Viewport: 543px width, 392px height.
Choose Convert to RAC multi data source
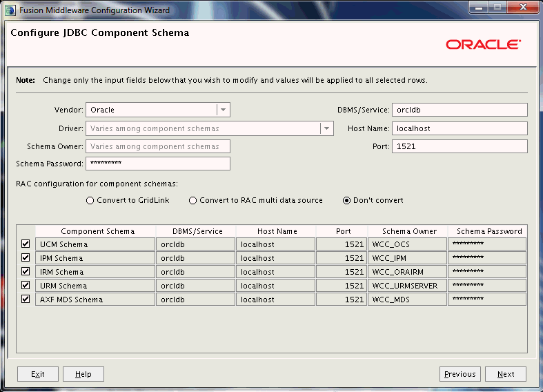pyautogui.click(x=255, y=201)
